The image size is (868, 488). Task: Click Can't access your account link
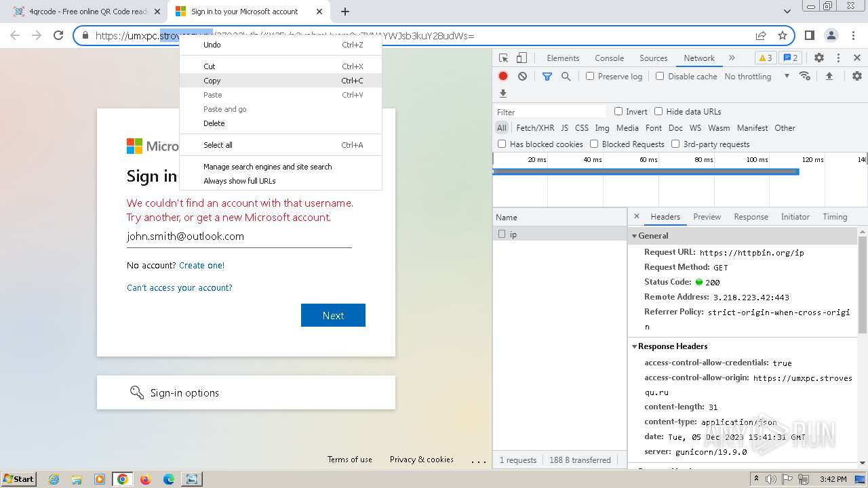coord(180,287)
